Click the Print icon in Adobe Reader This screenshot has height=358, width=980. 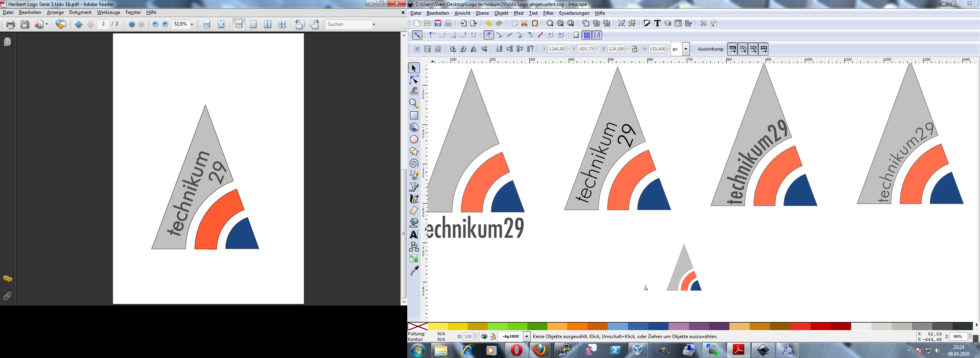click(x=11, y=24)
